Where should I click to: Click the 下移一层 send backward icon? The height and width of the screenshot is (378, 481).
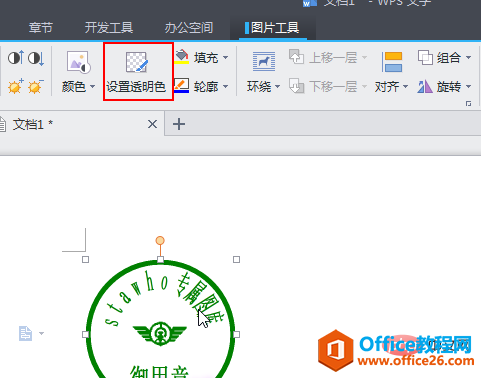pyautogui.click(x=296, y=86)
